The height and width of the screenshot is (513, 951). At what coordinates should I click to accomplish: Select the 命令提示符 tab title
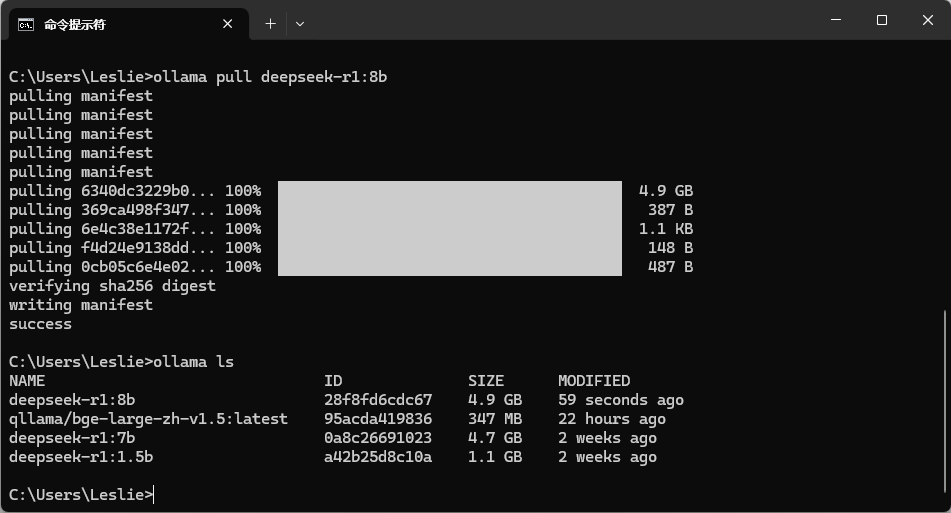click(75, 24)
